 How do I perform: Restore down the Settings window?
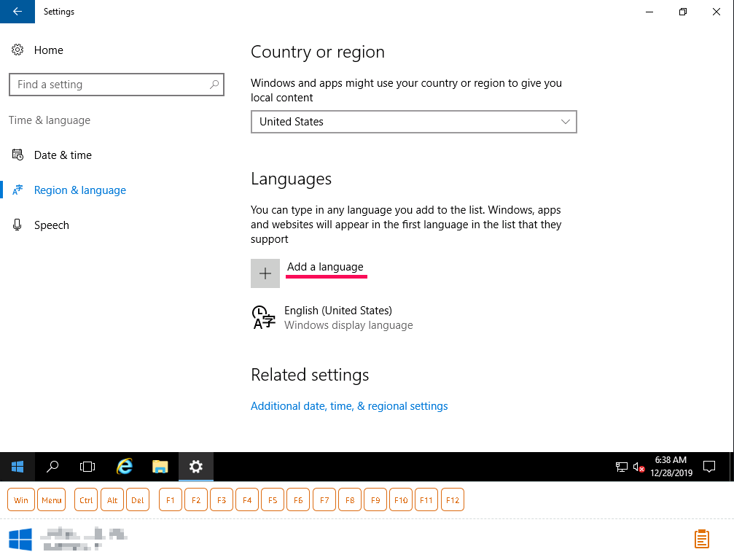click(x=683, y=12)
